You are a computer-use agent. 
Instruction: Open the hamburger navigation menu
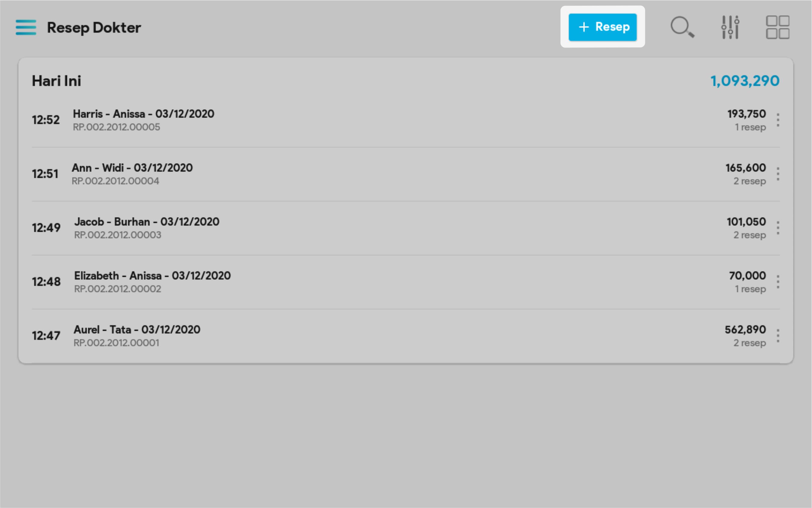coord(26,27)
